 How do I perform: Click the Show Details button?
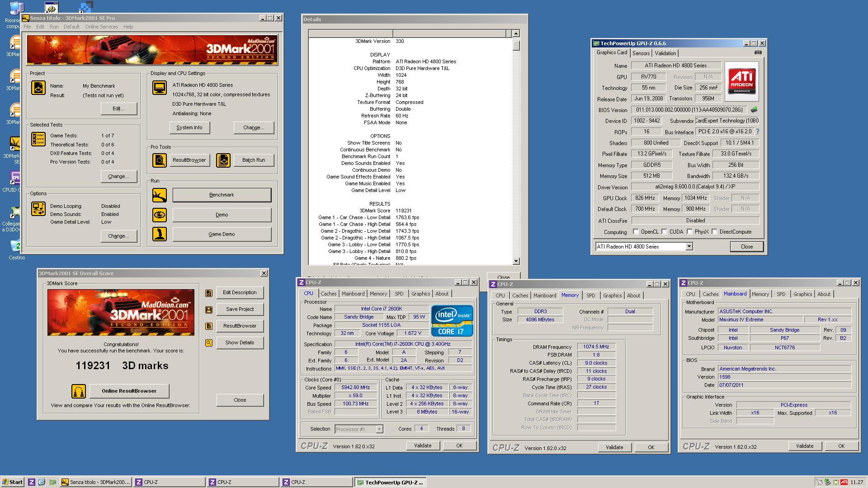pos(240,343)
